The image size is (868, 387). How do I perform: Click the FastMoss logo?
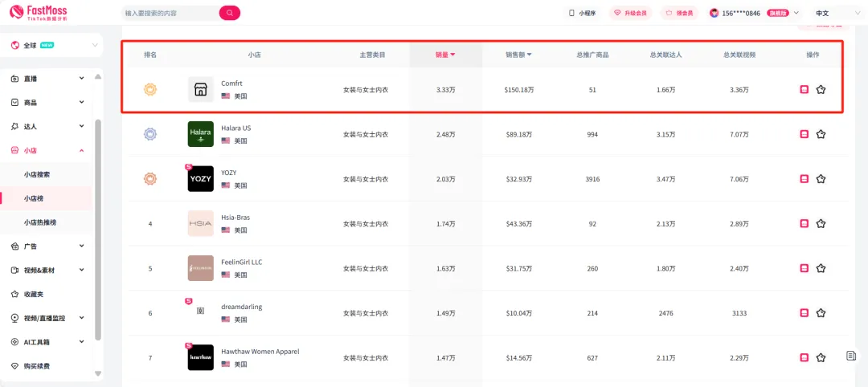39,13
